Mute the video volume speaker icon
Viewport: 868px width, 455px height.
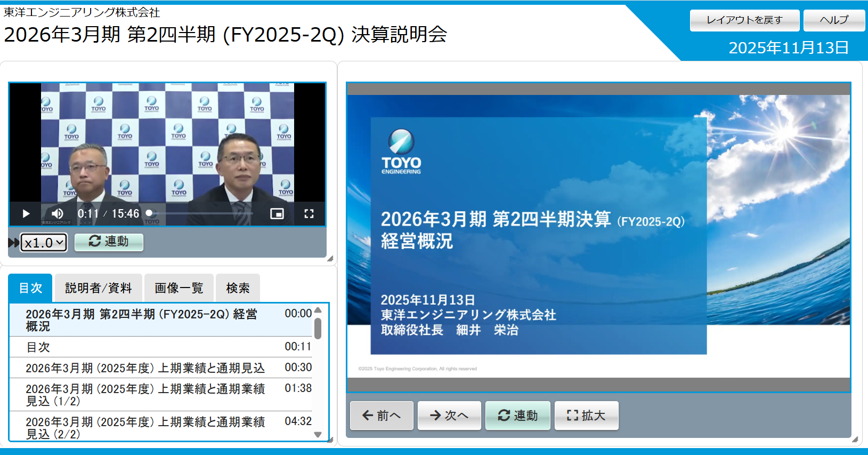pos(58,214)
